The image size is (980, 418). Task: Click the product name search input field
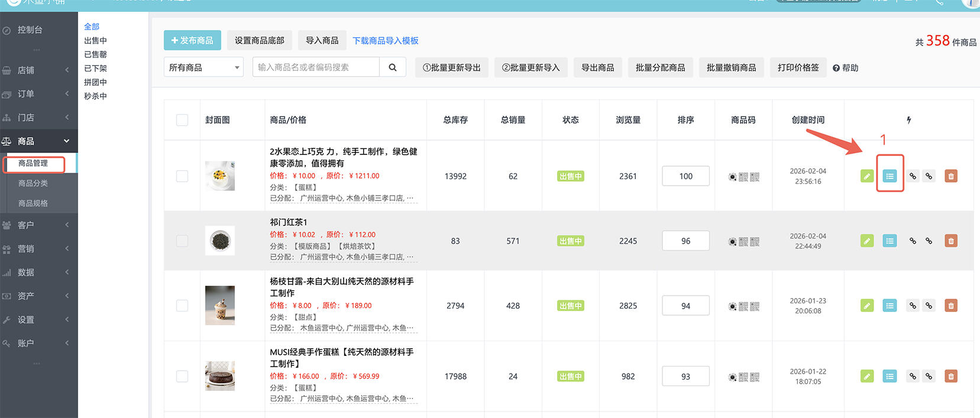point(316,67)
